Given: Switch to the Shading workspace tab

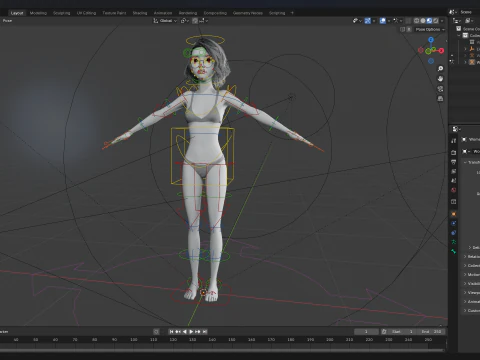Looking at the screenshot, I should [140, 13].
